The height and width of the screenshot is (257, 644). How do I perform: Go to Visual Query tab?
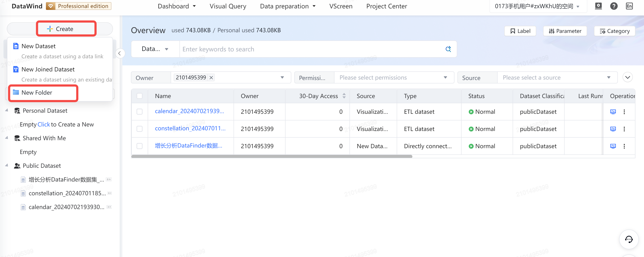[228, 6]
